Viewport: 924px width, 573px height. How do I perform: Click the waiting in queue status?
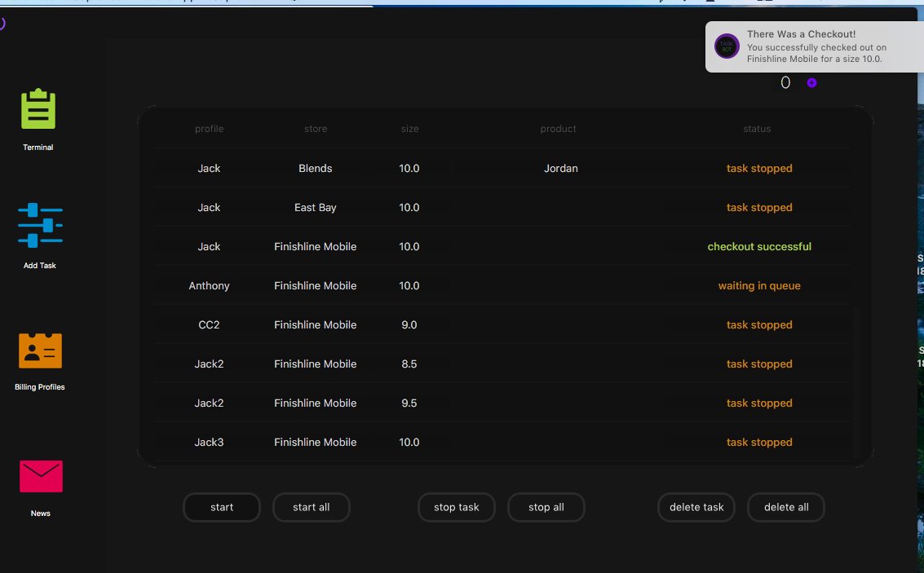[759, 285]
